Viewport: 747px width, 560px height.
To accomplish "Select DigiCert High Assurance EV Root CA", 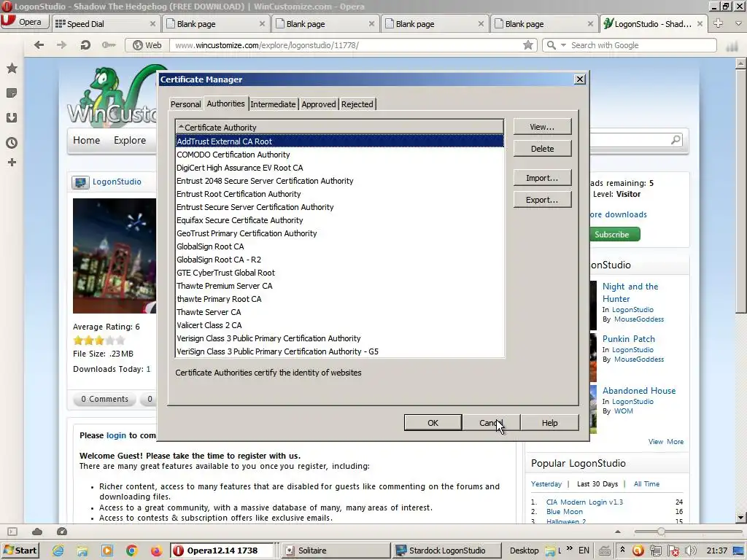I will [340, 168].
